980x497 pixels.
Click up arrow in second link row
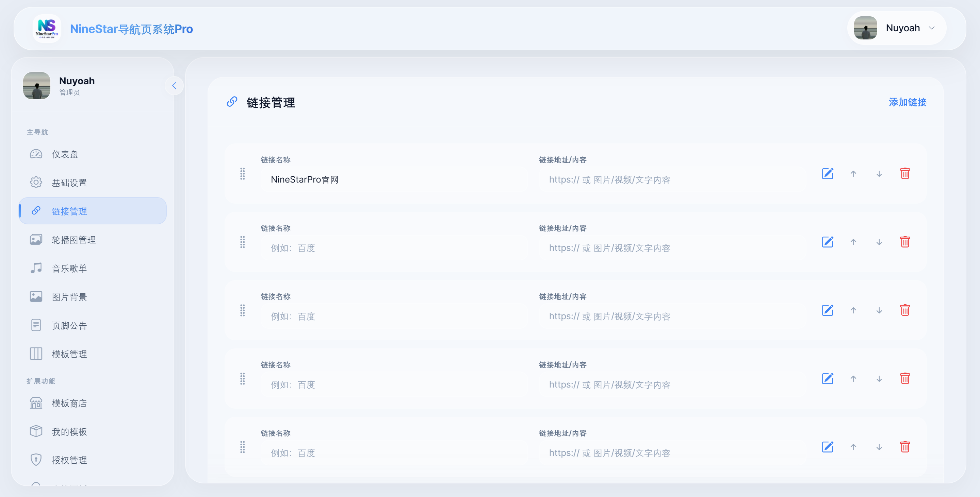click(x=853, y=242)
